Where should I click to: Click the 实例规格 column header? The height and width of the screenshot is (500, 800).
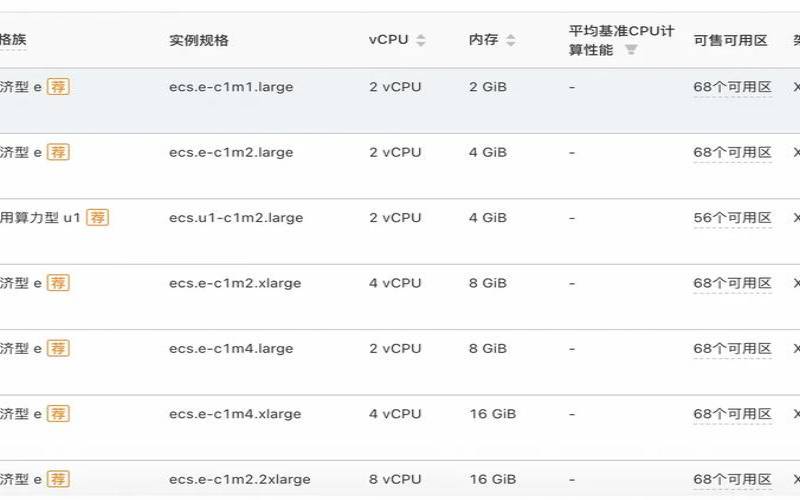click(x=199, y=41)
